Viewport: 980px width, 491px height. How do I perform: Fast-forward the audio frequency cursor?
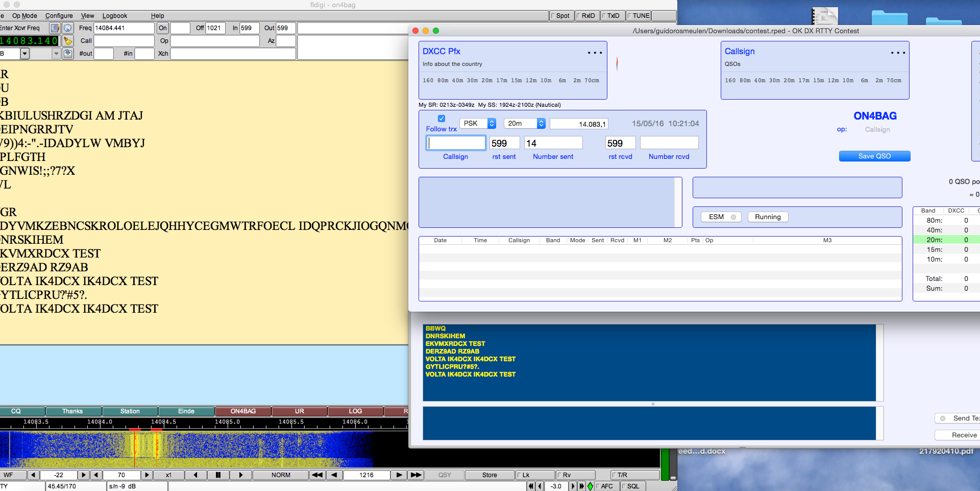[416, 475]
